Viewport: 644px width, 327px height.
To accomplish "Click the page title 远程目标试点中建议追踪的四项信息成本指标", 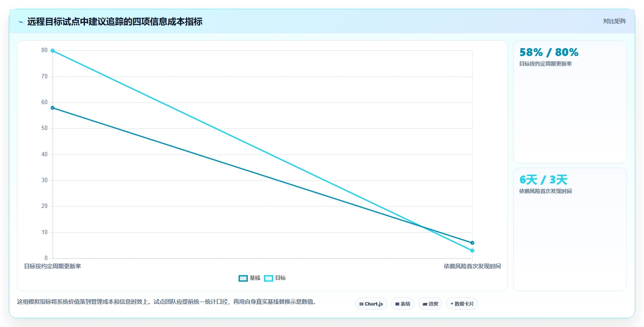I will pos(115,22).
